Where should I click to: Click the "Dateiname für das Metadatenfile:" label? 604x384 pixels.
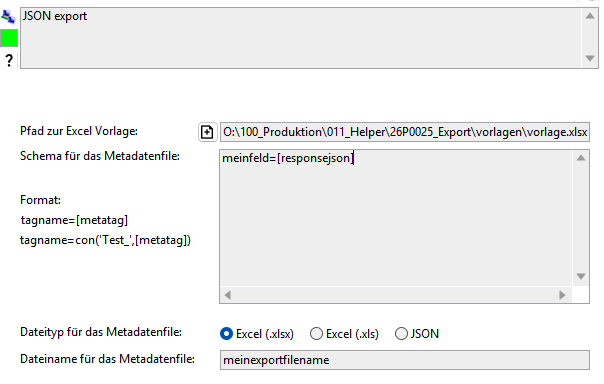[x=107, y=359]
